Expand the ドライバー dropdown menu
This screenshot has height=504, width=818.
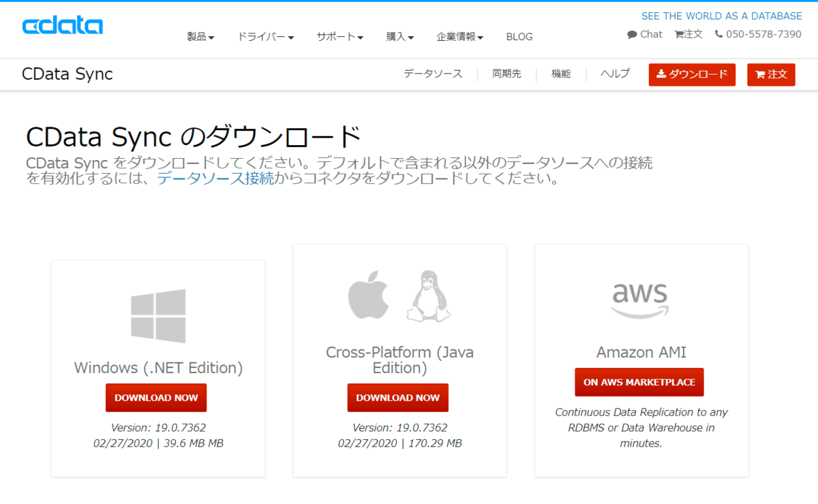click(265, 37)
